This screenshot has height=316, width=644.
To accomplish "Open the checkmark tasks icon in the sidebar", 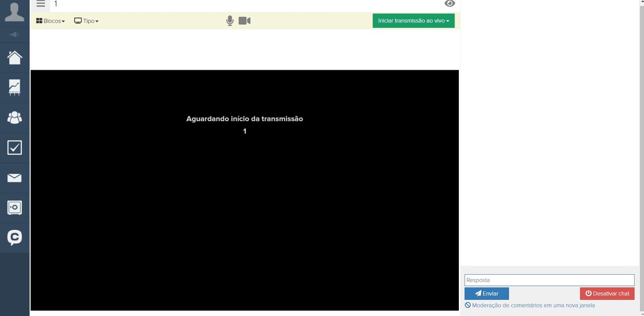I will pyautogui.click(x=14, y=148).
